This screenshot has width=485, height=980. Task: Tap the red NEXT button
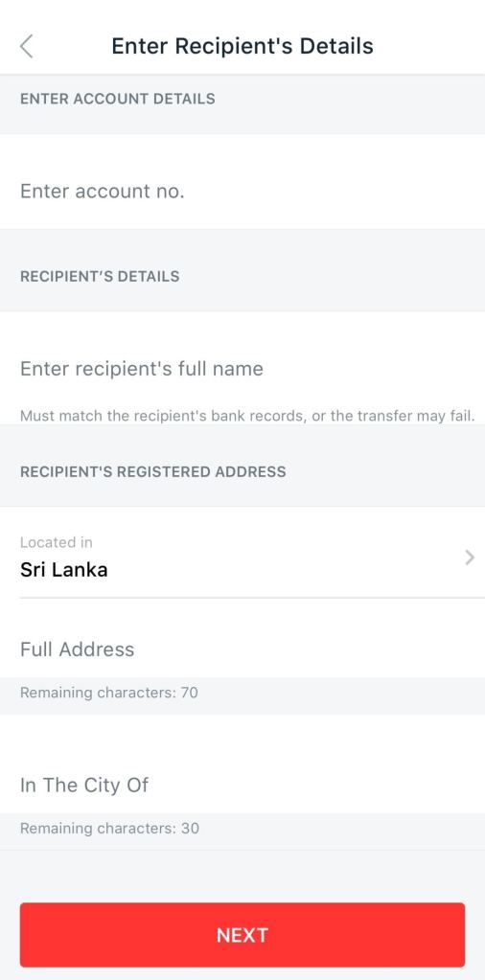(x=242, y=934)
